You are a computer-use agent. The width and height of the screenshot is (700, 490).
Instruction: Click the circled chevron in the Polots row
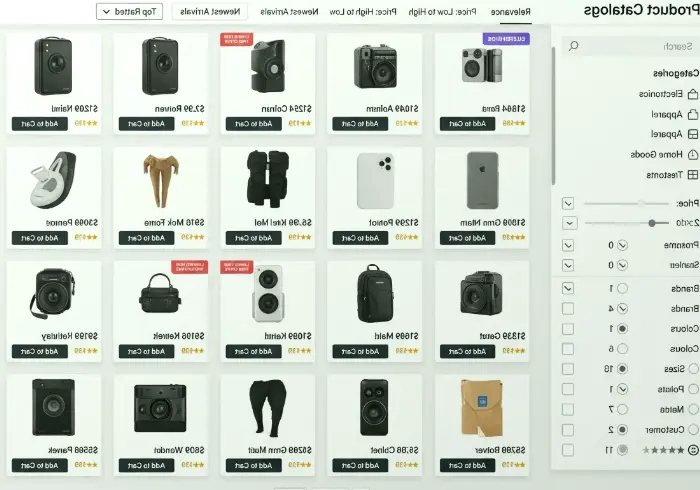pos(622,389)
